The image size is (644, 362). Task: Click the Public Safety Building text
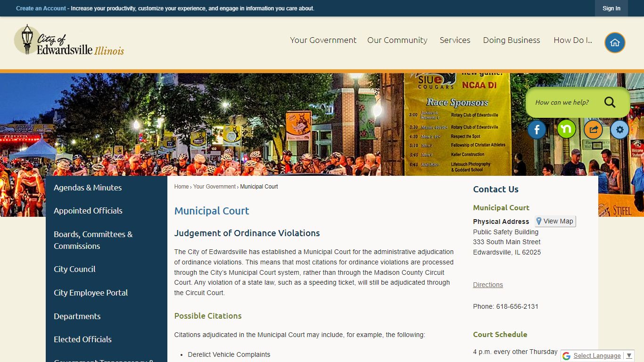(506, 232)
